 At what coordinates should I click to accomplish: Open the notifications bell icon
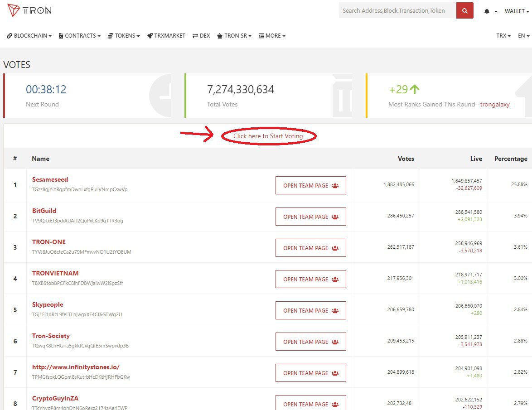coord(487,11)
